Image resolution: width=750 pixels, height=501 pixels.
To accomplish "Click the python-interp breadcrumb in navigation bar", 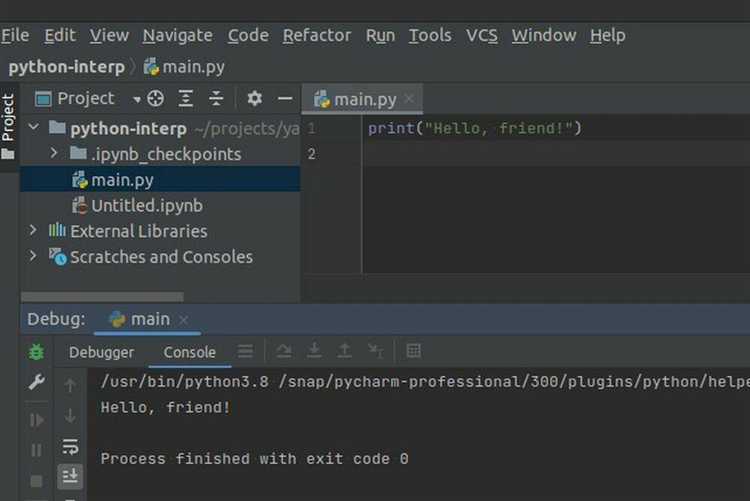I will coord(66,67).
